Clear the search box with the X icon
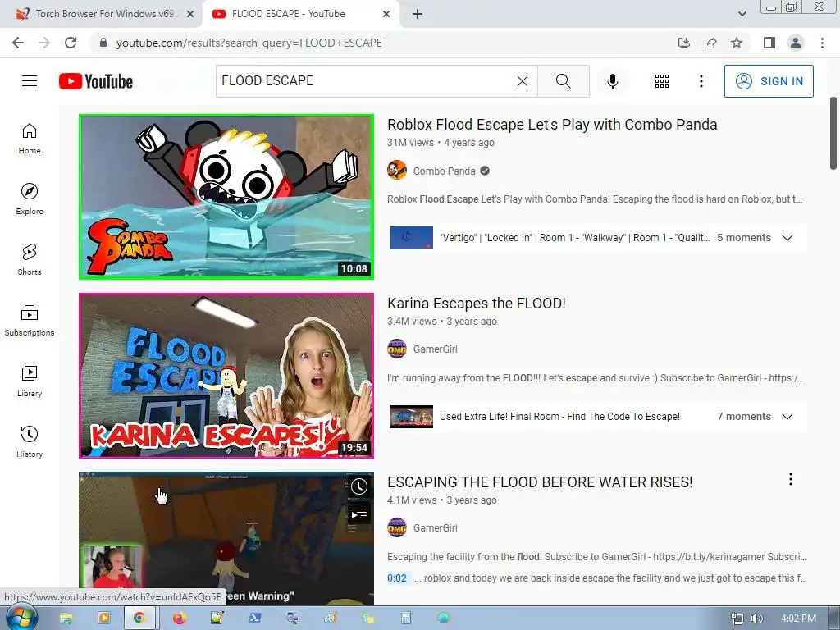Image resolution: width=840 pixels, height=630 pixels. [x=523, y=81]
